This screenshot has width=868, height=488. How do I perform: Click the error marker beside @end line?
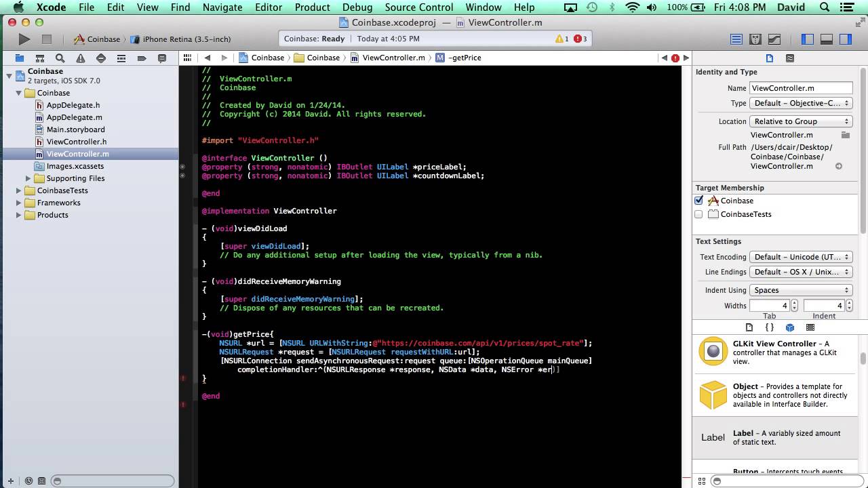point(183,405)
